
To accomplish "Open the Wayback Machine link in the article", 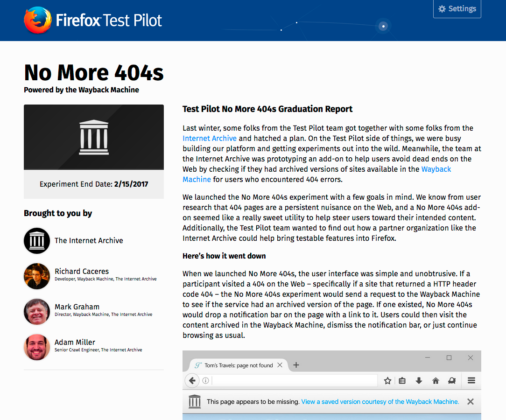I will (x=436, y=169).
